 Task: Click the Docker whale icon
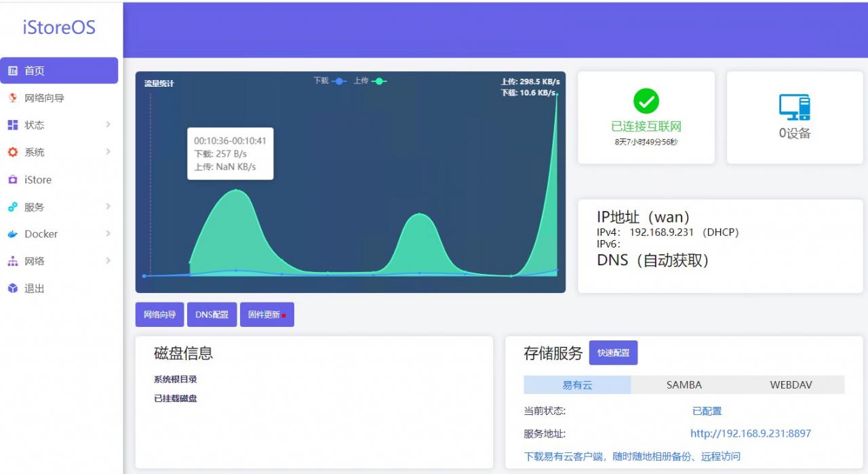point(12,234)
